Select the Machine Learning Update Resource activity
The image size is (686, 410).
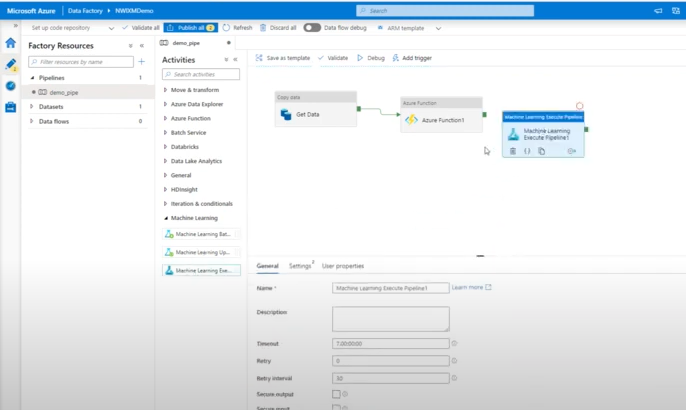201,252
